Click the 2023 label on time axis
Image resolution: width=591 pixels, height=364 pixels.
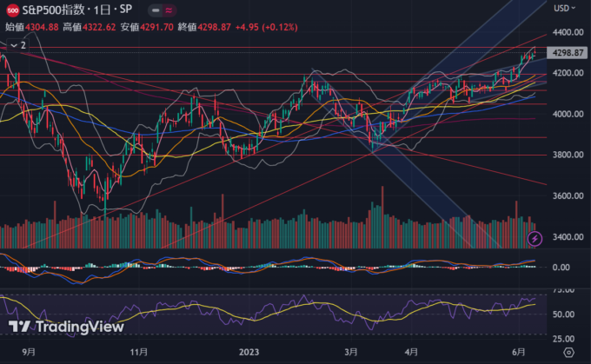250,353
